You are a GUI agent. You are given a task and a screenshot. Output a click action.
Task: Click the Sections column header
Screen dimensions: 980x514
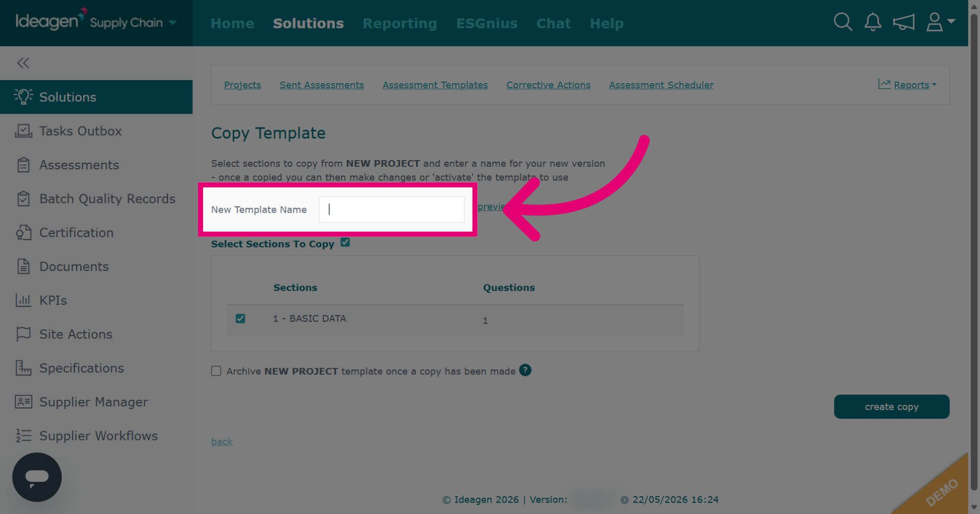(x=295, y=288)
